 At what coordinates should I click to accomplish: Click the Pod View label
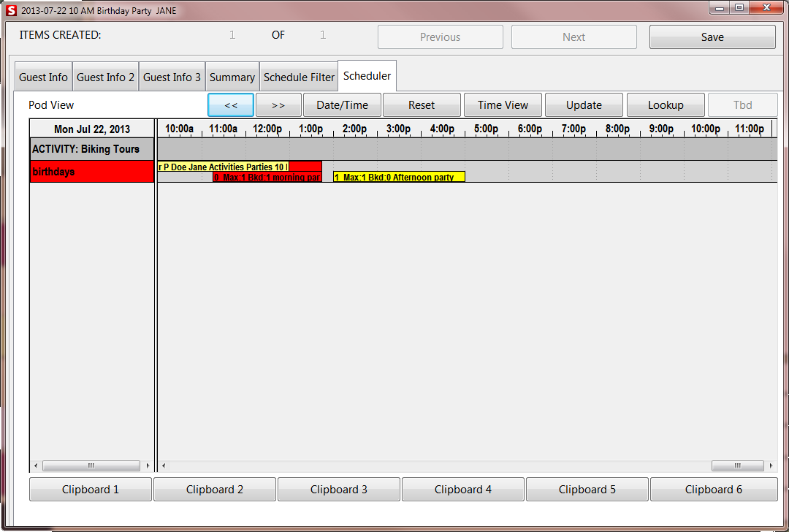pos(51,104)
